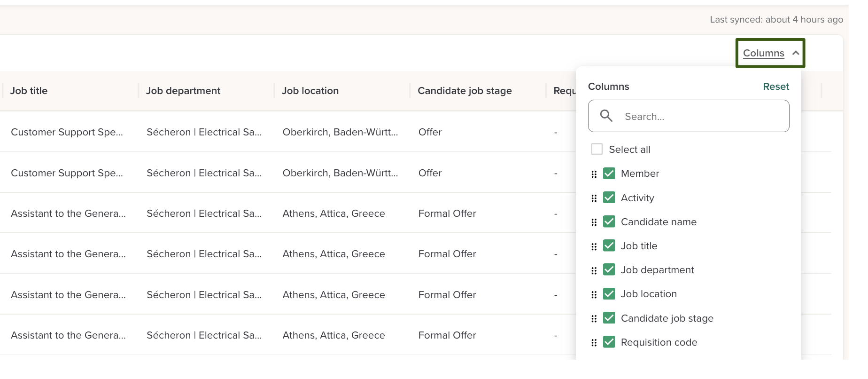Uncheck the Activity column checkbox
868x379 pixels.
tap(609, 197)
